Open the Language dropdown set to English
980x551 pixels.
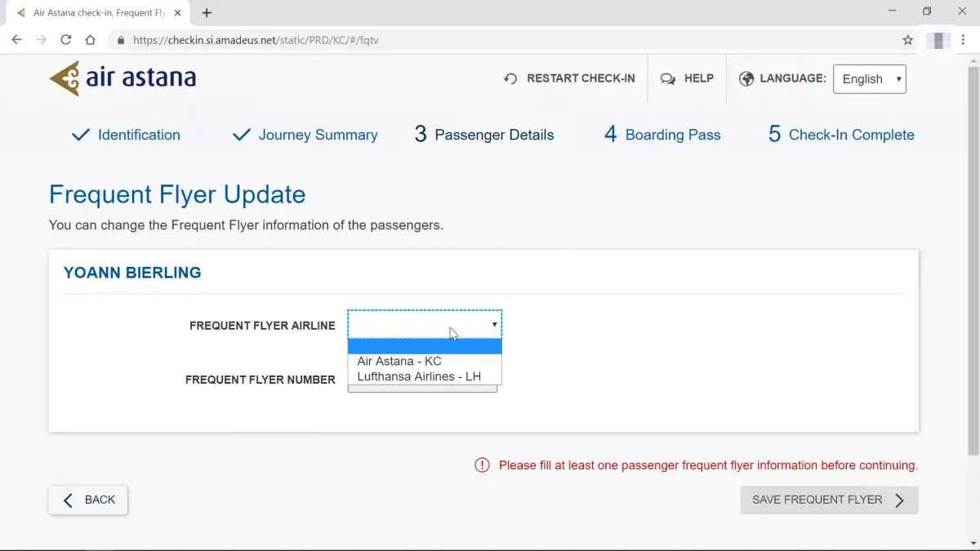click(869, 79)
